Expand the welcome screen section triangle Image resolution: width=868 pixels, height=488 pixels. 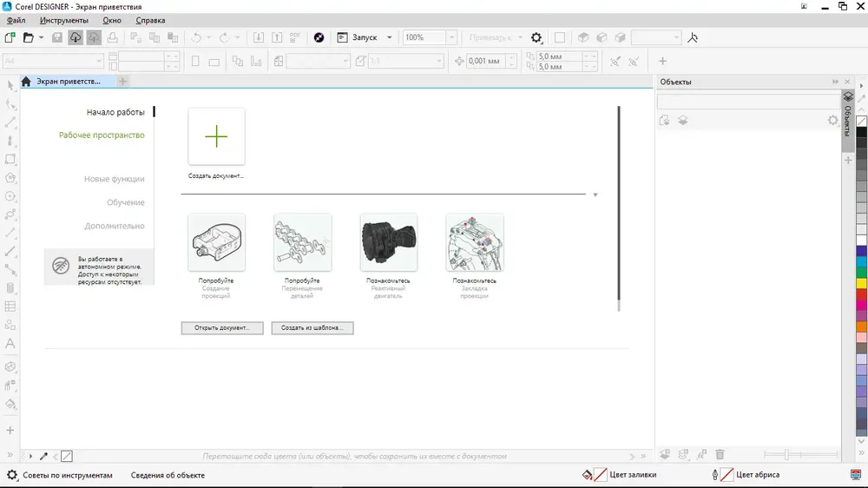tap(595, 195)
